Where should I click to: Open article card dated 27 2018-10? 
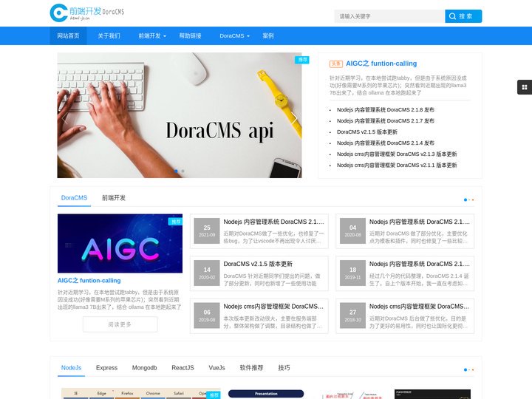tap(405, 316)
